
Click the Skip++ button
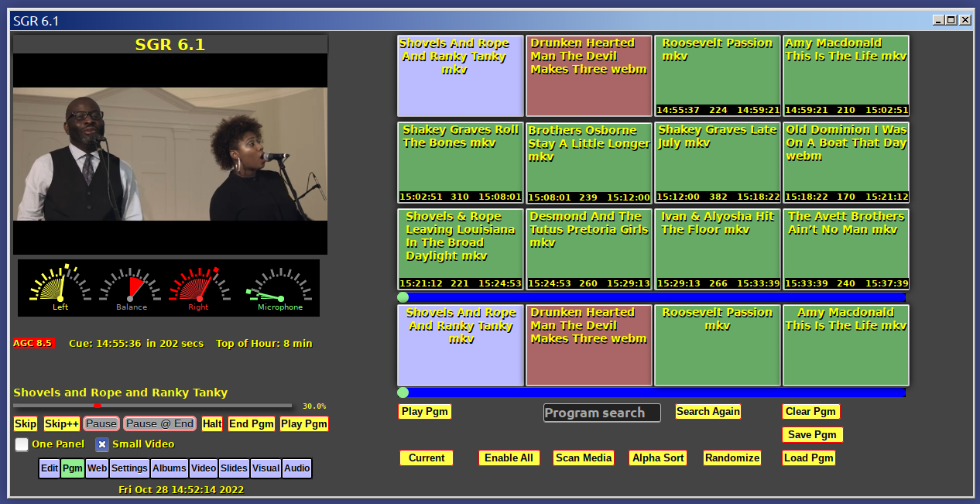pyautogui.click(x=61, y=423)
